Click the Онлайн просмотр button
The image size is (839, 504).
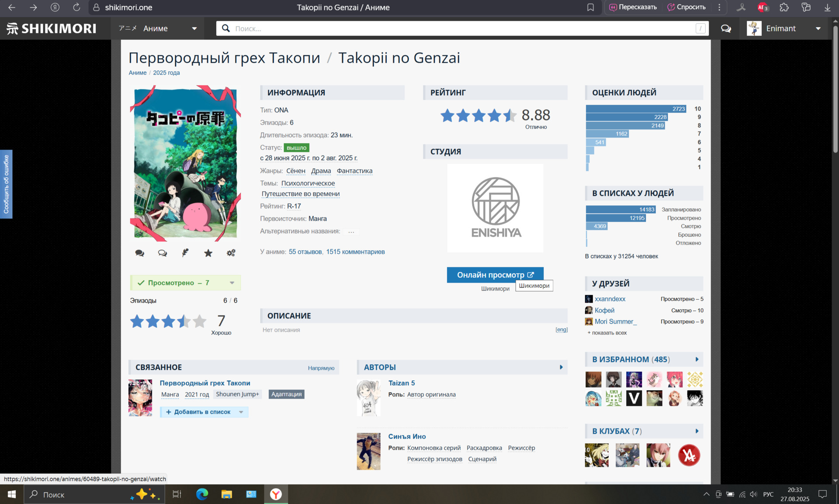(495, 275)
